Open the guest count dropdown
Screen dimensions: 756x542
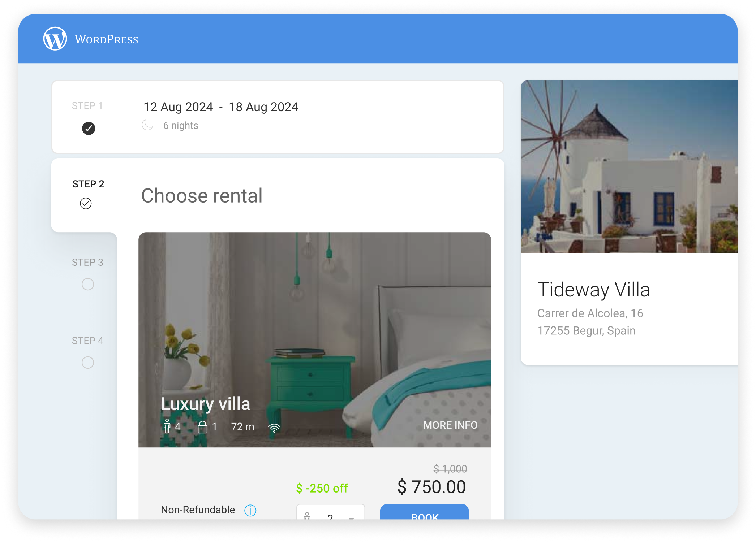(x=330, y=512)
